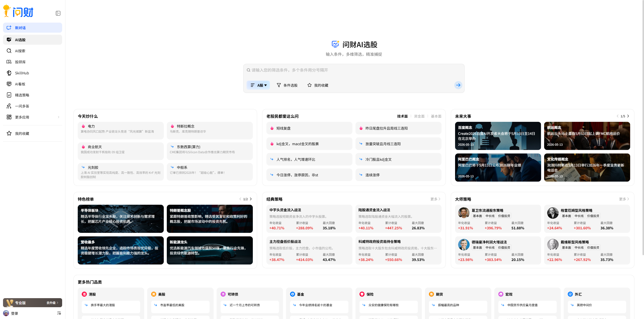Submit query with the blue arrow button

coord(458,85)
